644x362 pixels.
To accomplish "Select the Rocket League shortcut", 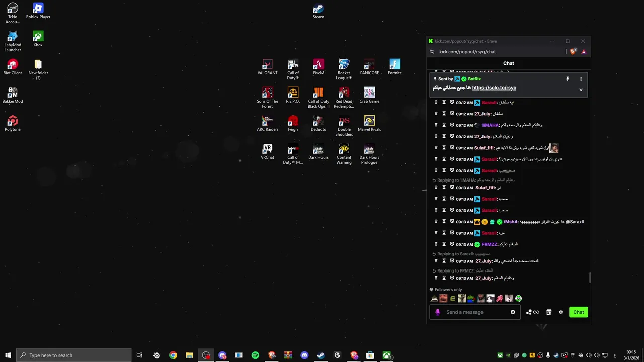I will click(344, 70).
